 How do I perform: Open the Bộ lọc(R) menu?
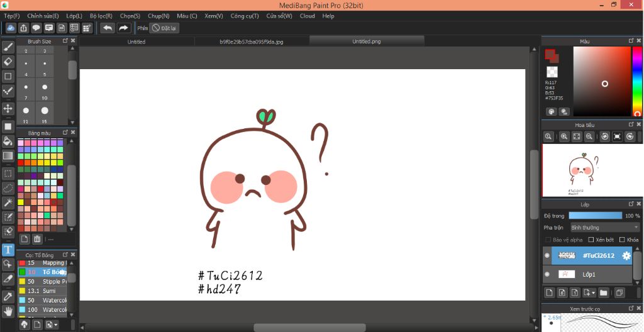101,16
